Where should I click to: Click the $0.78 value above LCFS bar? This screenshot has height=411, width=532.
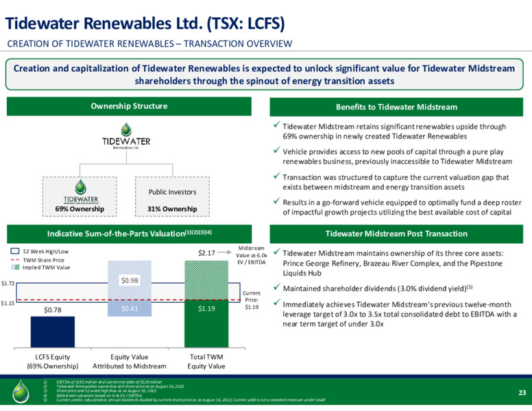point(53,310)
